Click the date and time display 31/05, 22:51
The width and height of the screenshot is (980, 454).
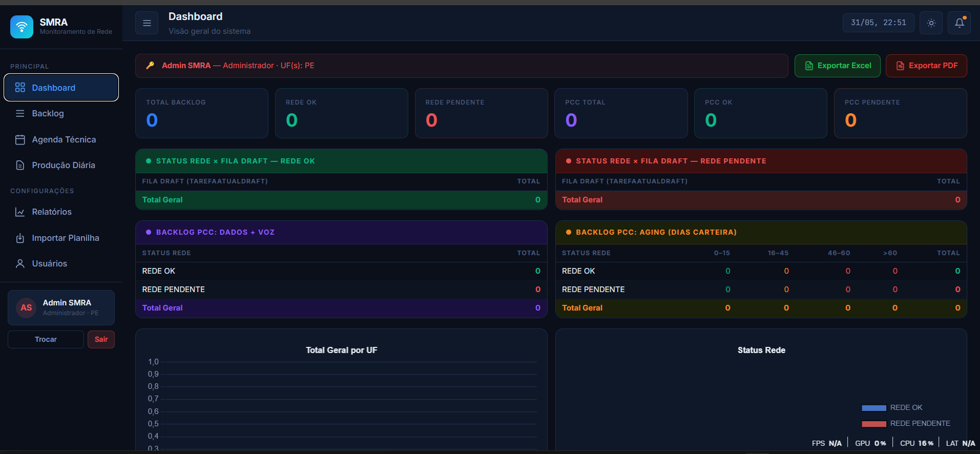pos(878,23)
